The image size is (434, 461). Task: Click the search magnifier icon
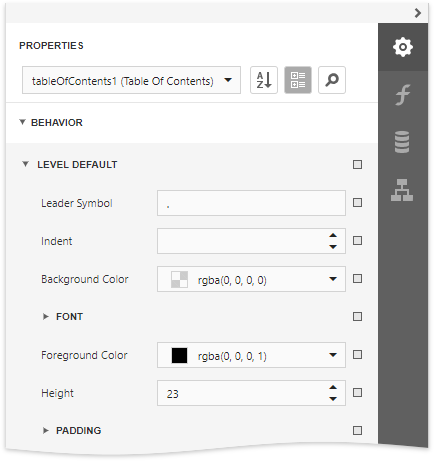pyautogui.click(x=332, y=80)
